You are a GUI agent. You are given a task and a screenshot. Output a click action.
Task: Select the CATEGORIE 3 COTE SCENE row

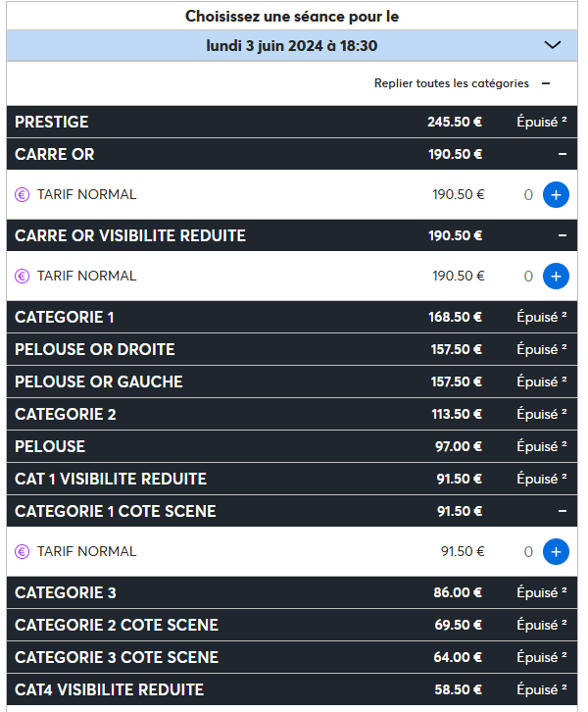292,657
